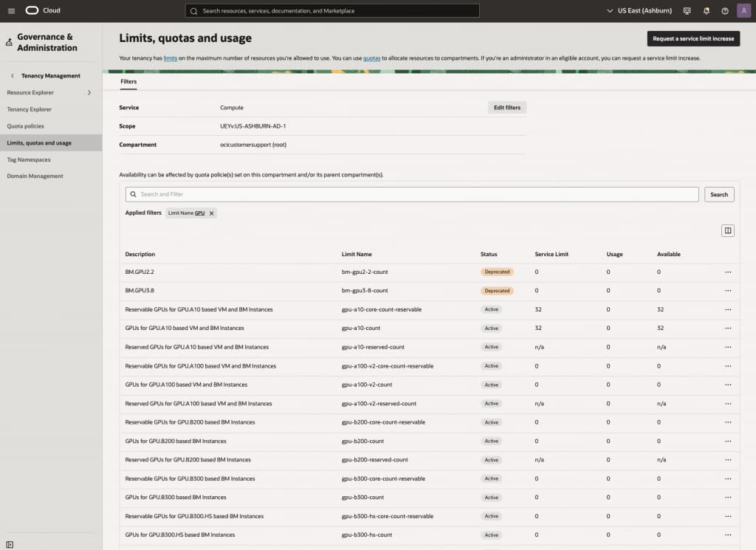The width and height of the screenshot is (756, 550).
Task: Select Limits, quotas and usage sidebar item
Action: 51,142
